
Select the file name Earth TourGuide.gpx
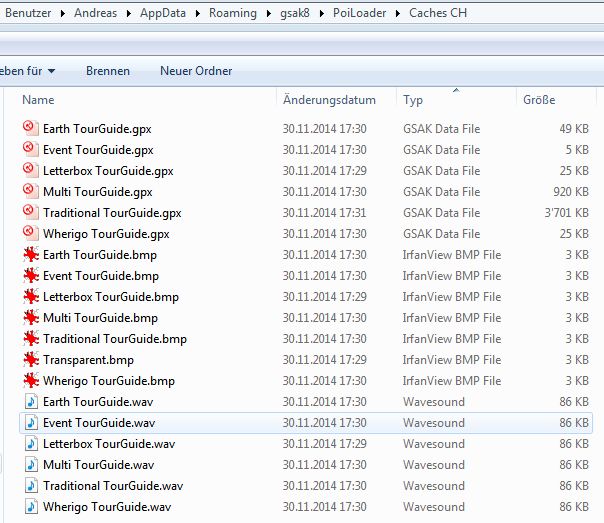pos(97,129)
